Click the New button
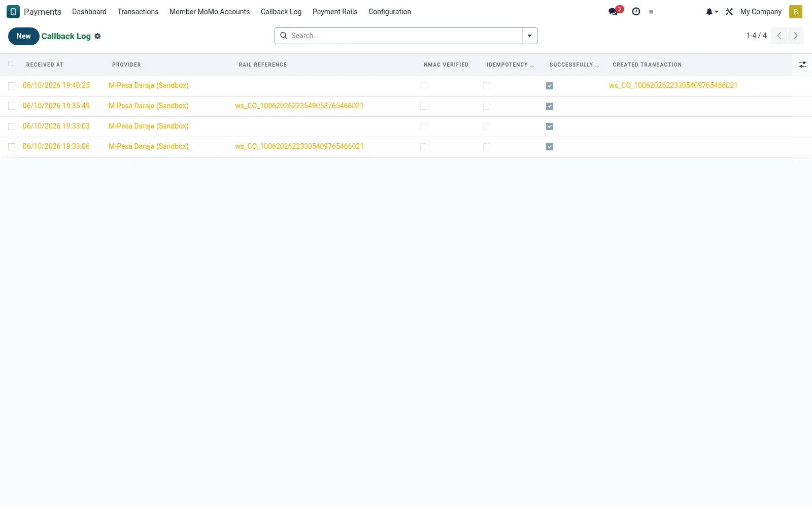The height and width of the screenshot is (508, 812). pos(24,36)
